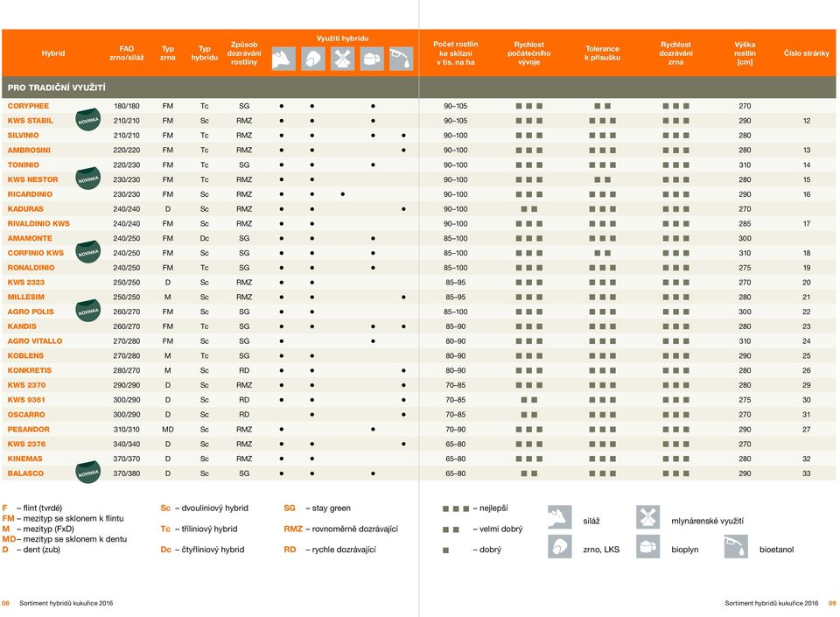Image resolution: width=840 pixels, height=617 pixels.
Task: Click the Využití hybridu header label
Action: (x=342, y=39)
